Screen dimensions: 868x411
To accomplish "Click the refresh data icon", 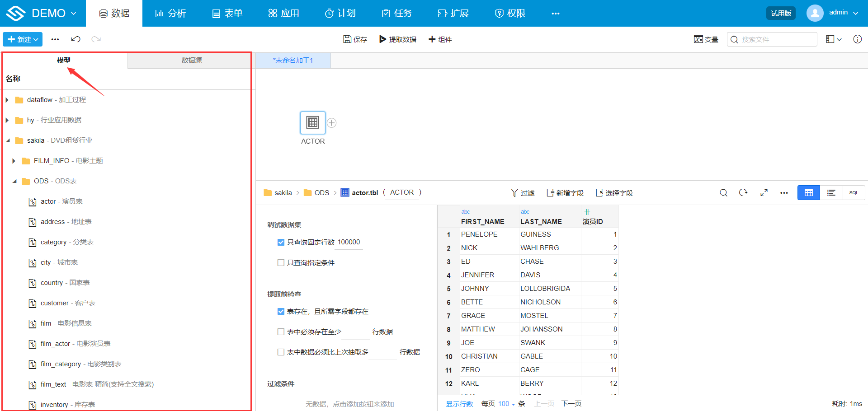I will tap(743, 193).
